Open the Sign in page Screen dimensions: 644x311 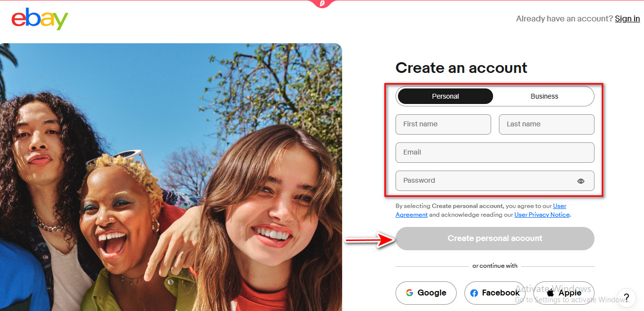(x=627, y=18)
